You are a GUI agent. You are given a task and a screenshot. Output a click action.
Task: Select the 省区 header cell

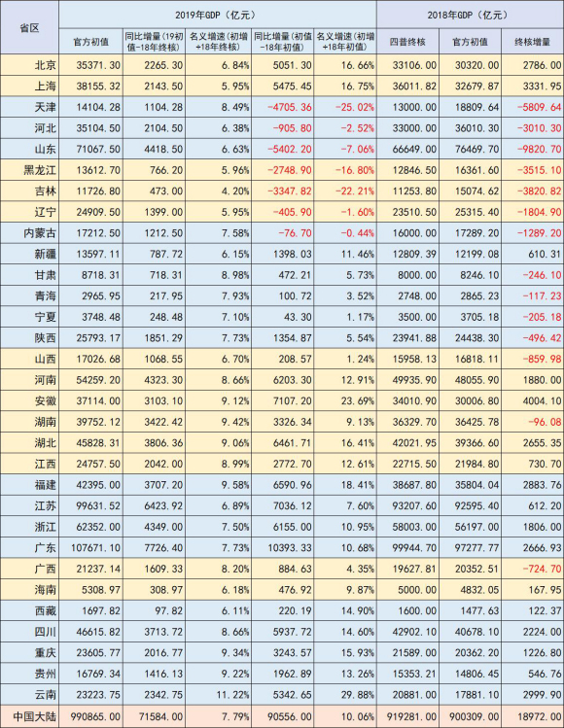coord(30,28)
